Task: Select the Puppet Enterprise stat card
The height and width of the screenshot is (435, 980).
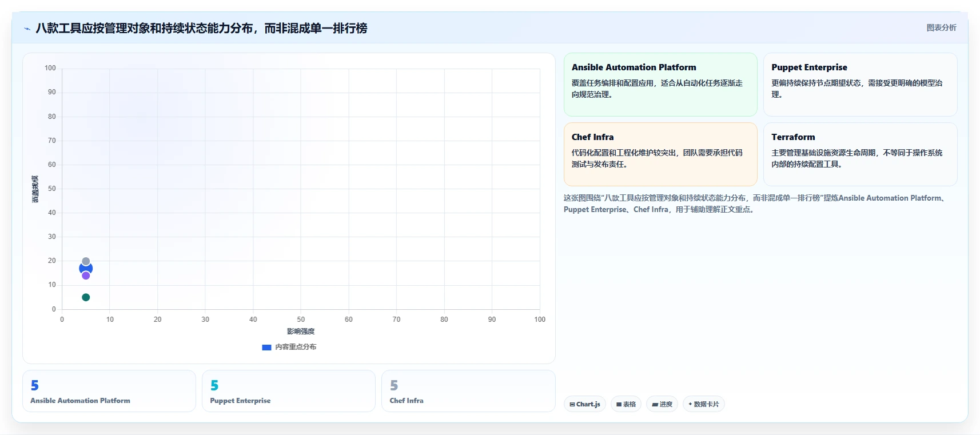Action: click(x=289, y=391)
